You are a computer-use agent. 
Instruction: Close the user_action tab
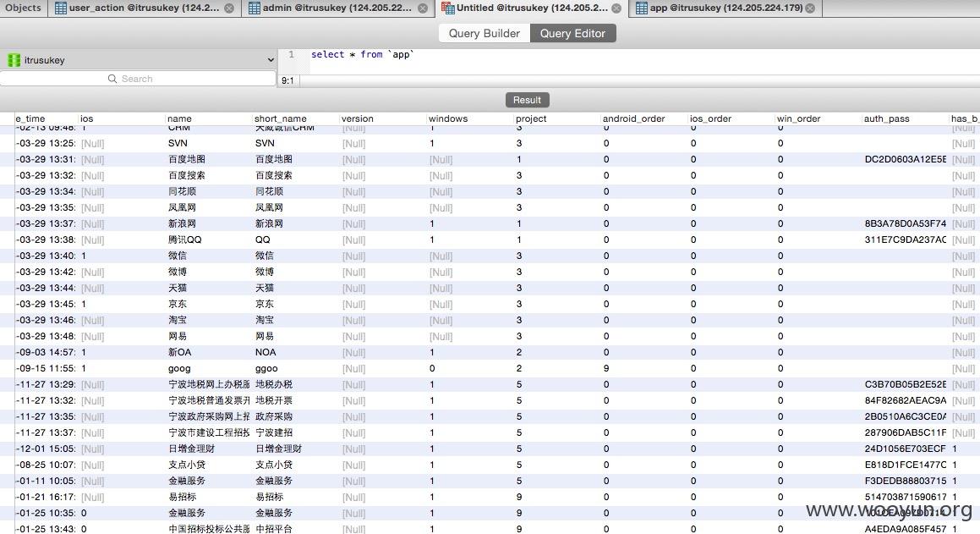pyautogui.click(x=229, y=8)
